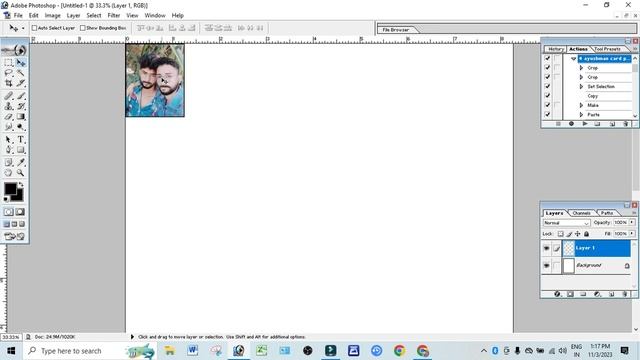Toggle checkmark for Set Selection step
640x360 pixels.
coord(547,87)
